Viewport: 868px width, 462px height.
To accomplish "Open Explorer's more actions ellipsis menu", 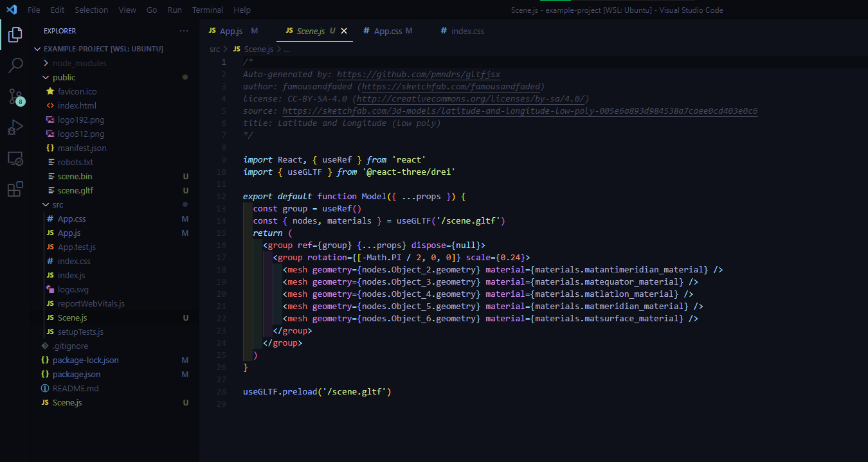I will coord(184,31).
